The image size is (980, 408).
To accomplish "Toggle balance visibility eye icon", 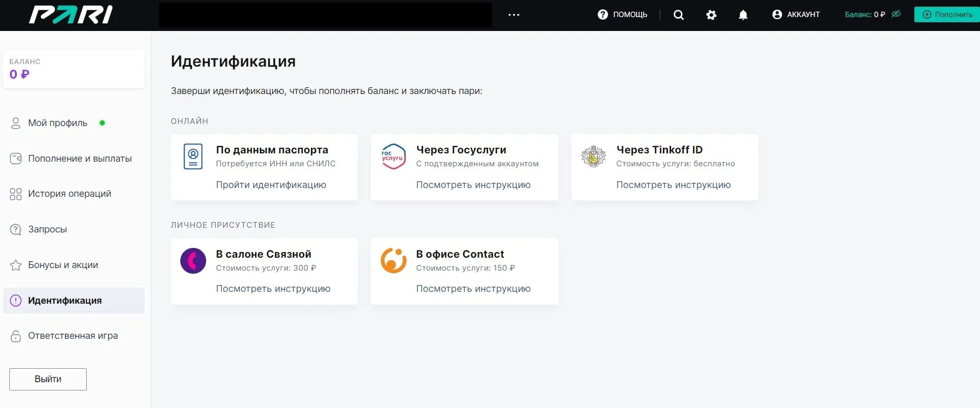I will click(896, 14).
